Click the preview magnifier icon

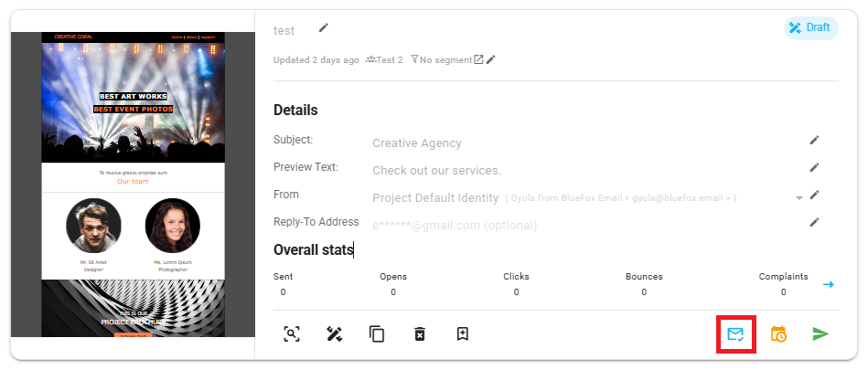[x=292, y=334]
